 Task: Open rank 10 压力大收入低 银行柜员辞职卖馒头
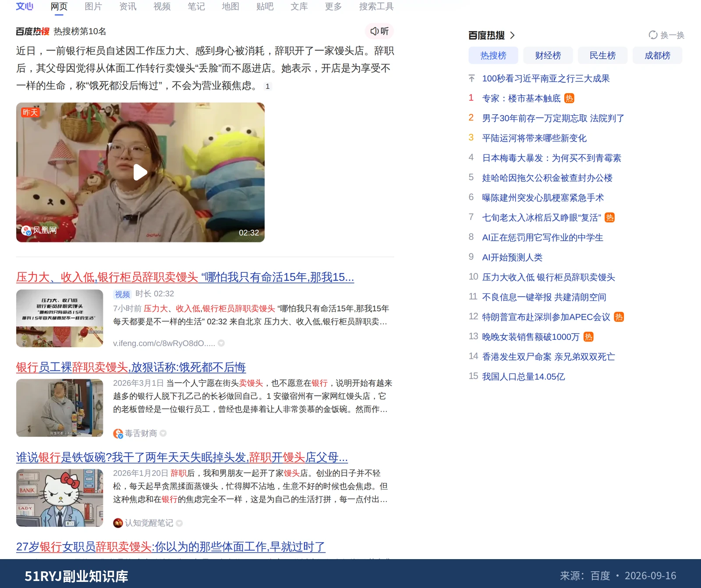tap(549, 277)
